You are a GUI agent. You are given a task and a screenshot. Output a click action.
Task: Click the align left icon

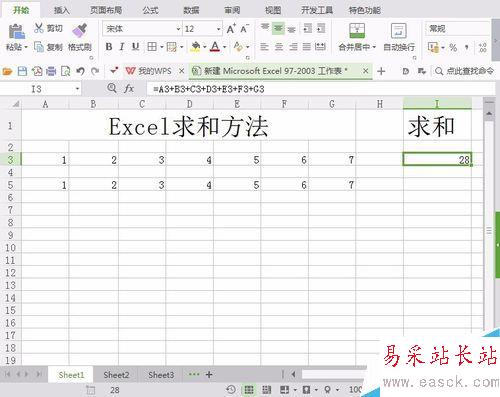[264, 47]
